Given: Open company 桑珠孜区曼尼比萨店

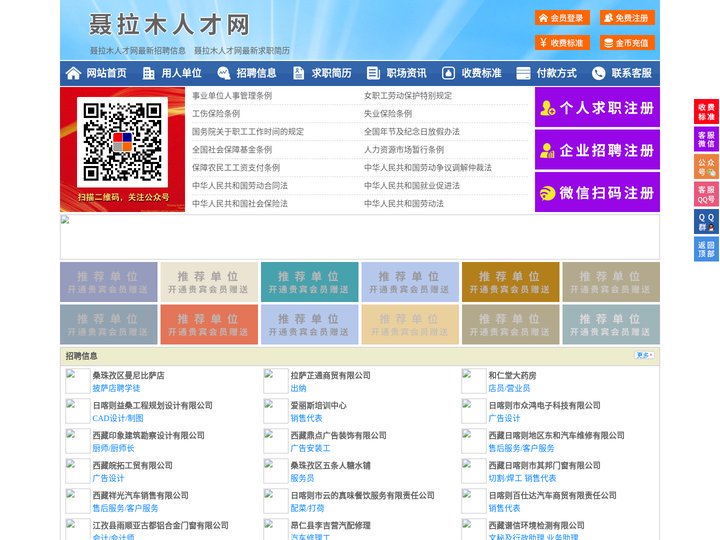Looking at the screenshot, I should [129, 375].
